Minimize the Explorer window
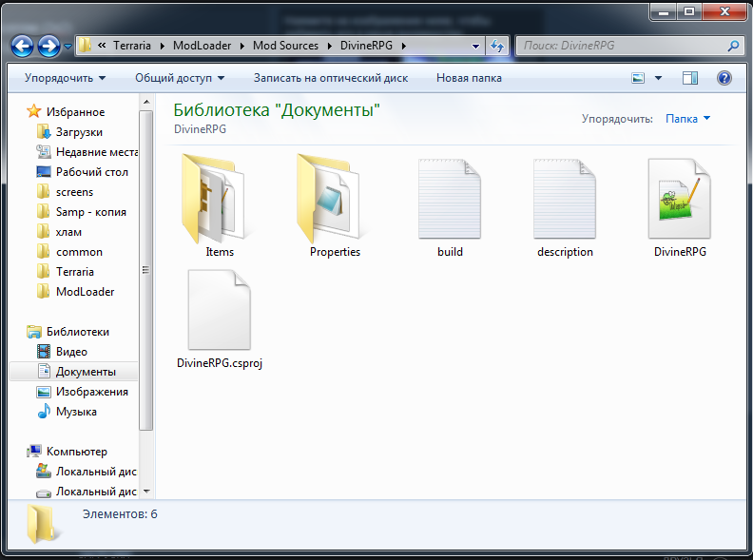The image size is (753, 560). coord(664,11)
